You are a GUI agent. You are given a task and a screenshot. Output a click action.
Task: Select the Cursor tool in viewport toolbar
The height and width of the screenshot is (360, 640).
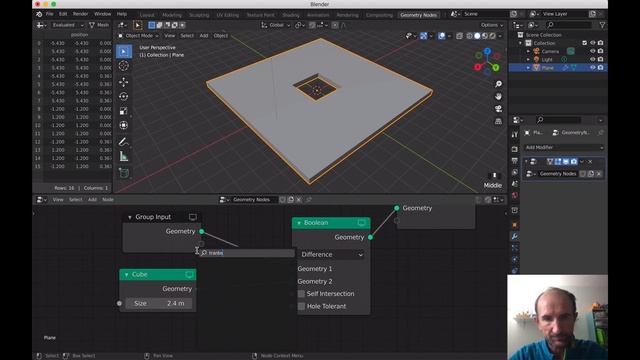[x=124, y=66]
